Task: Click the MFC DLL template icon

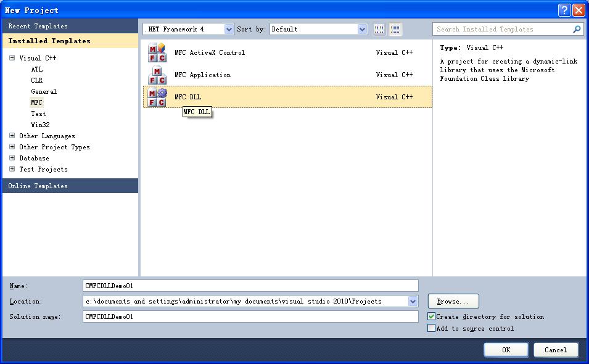Action: click(x=157, y=97)
